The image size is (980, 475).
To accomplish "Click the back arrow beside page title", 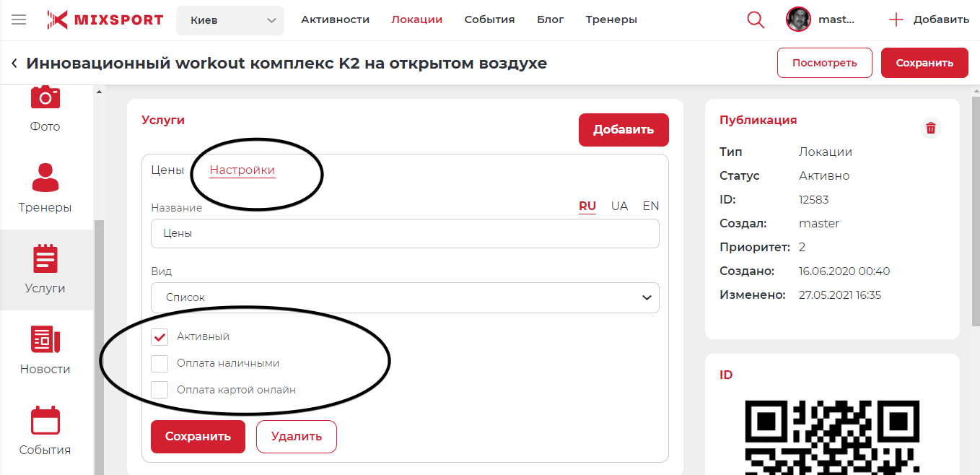I will (x=14, y=64).
